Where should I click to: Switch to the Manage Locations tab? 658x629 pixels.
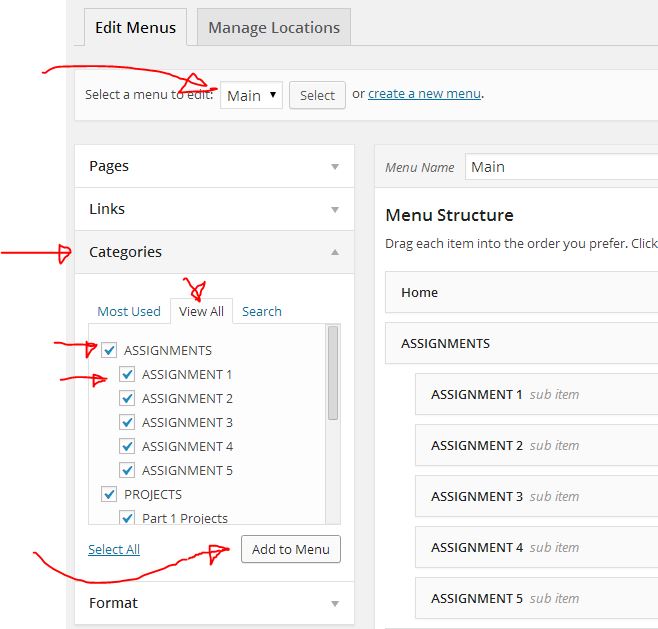273,28
